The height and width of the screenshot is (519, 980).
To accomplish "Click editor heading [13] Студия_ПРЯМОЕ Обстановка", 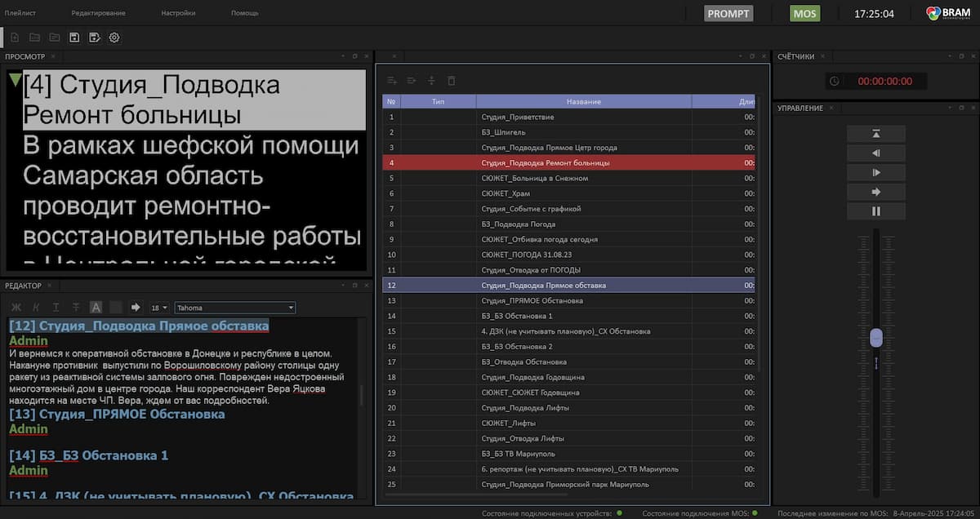I will [x=117, y=415].
